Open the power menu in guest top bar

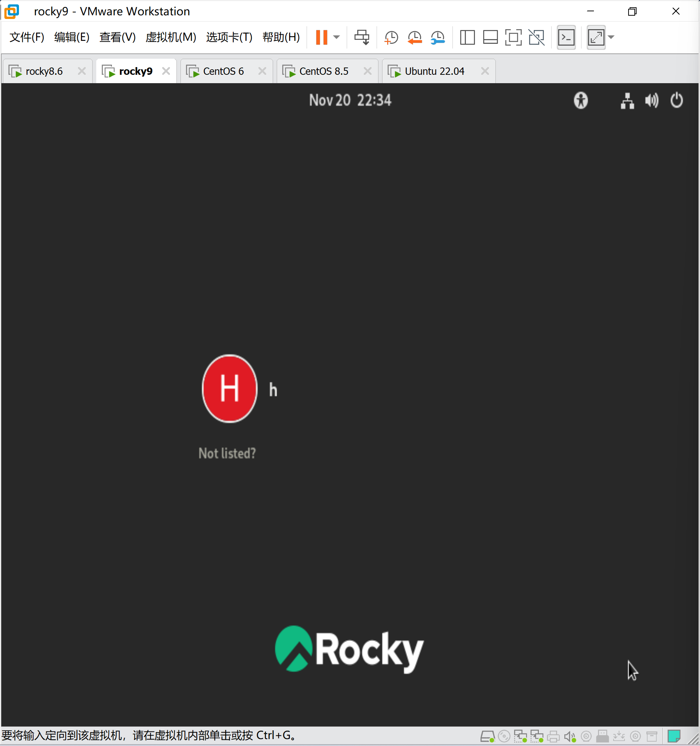coord(676,101)
